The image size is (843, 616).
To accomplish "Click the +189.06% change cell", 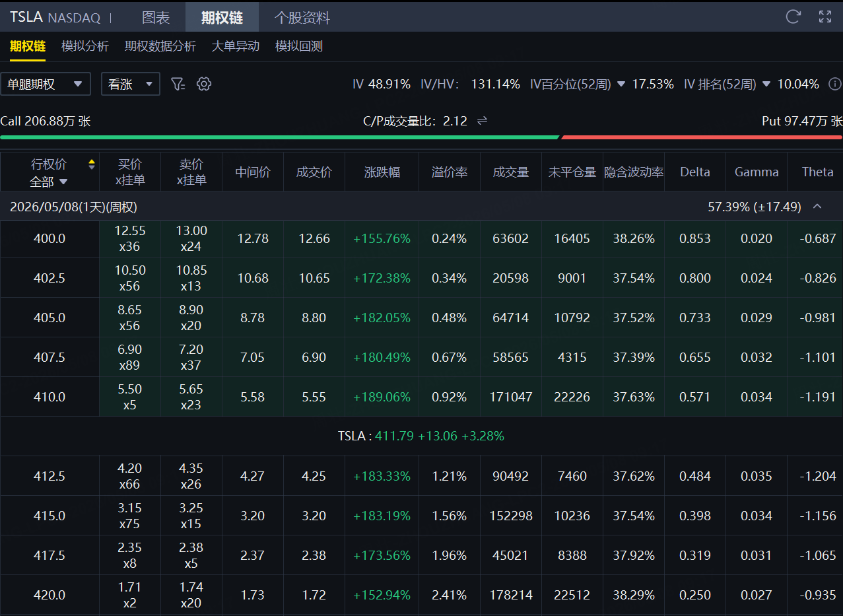I will click(x=382, y=397).
